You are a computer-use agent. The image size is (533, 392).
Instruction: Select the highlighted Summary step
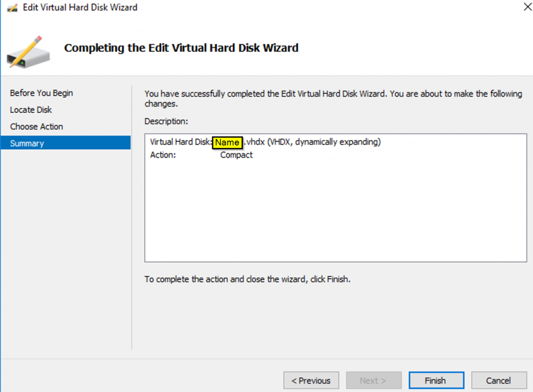pyautogui.click(x=27, y=143)
